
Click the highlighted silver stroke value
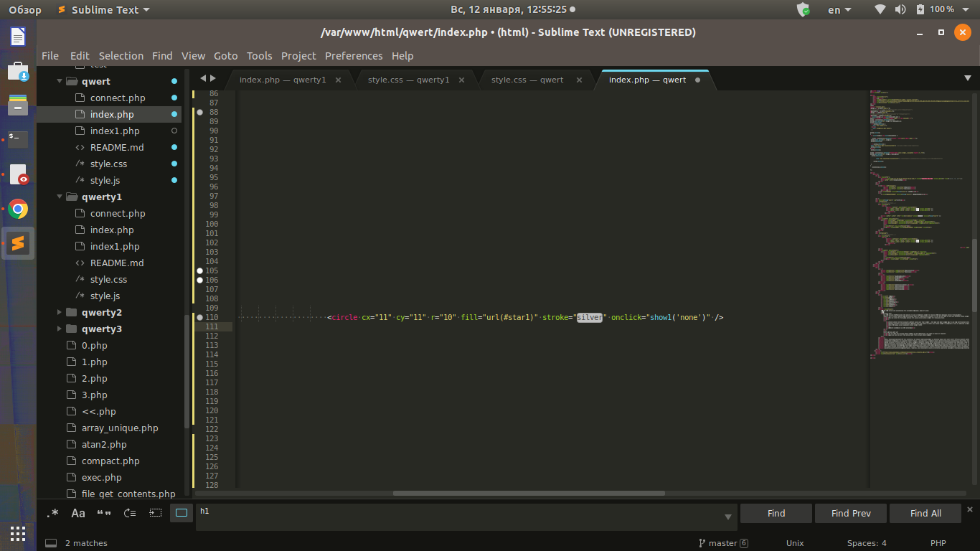(590, 317)
